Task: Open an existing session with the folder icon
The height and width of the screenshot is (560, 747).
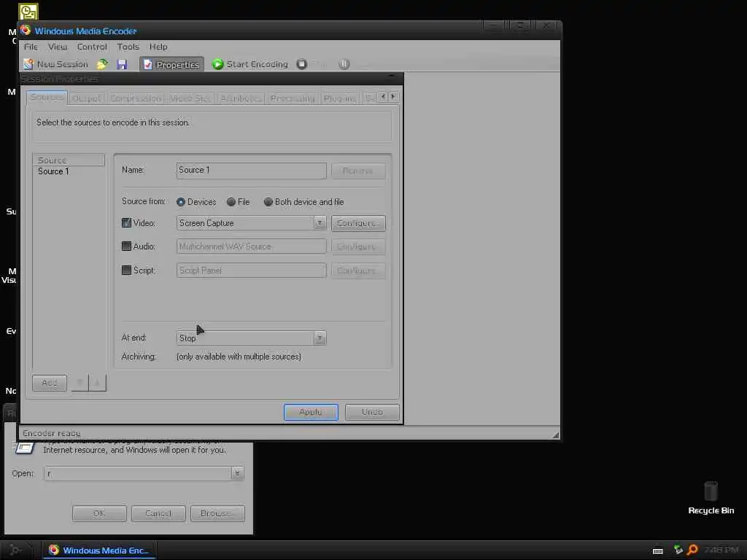Action: 102,64
